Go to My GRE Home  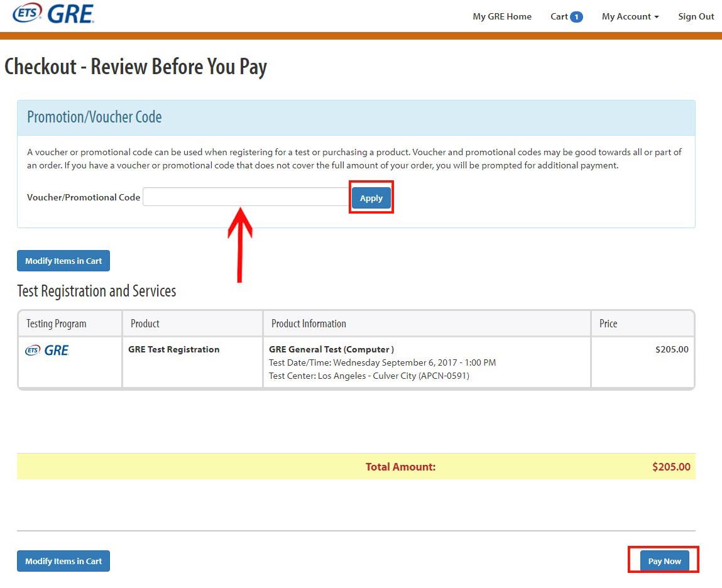(x=501, y=17)
